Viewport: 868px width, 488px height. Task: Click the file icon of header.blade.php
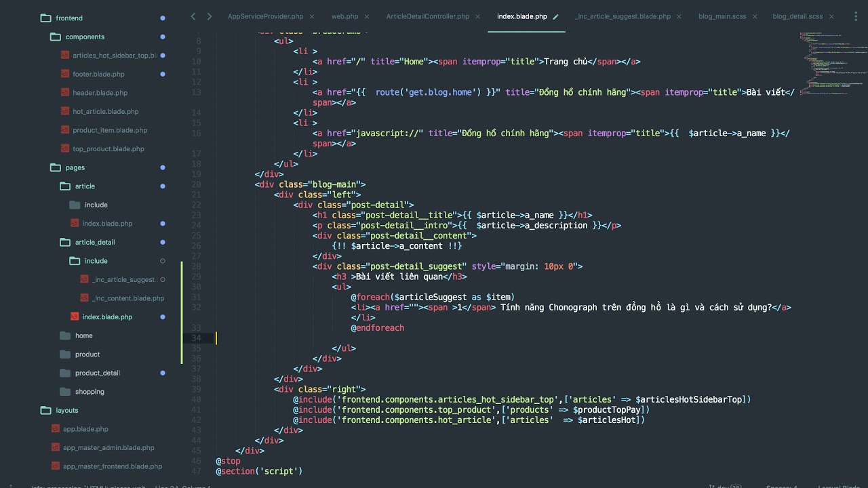coord(65,93)
